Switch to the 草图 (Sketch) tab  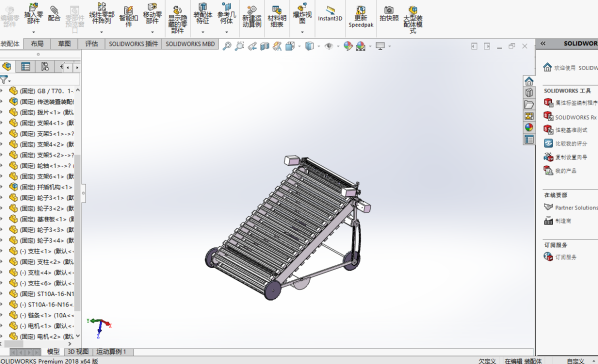[x=64, y=44]
